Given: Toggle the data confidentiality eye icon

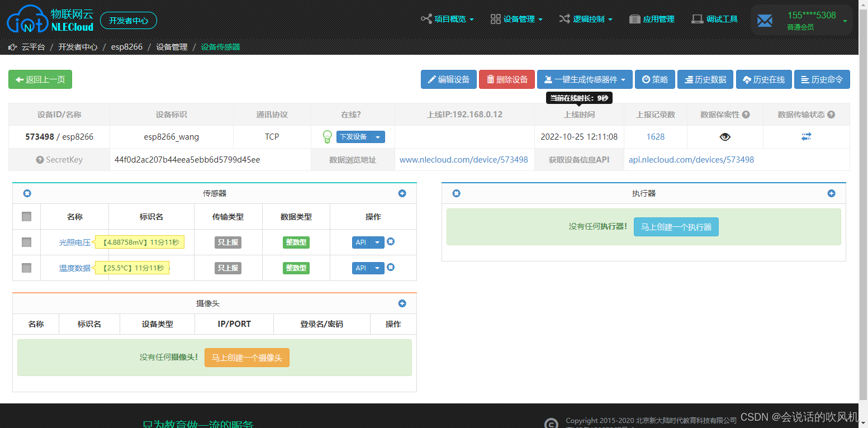Looking at the screenshot, I should 725,136.
